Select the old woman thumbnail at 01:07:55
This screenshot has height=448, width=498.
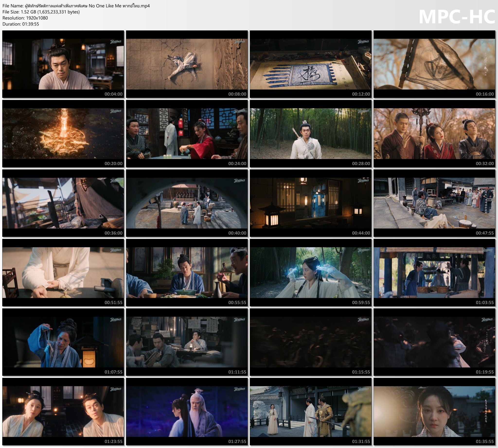point(63,342)
